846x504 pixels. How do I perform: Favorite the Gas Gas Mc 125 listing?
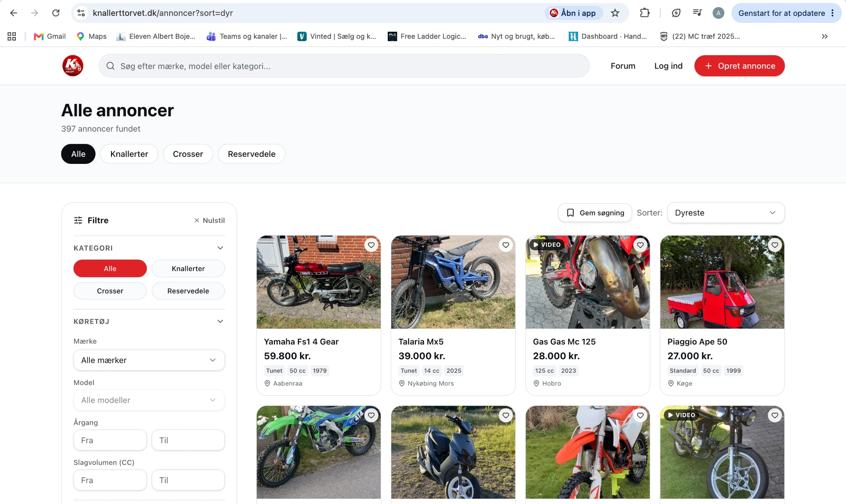tap(640, 245)
